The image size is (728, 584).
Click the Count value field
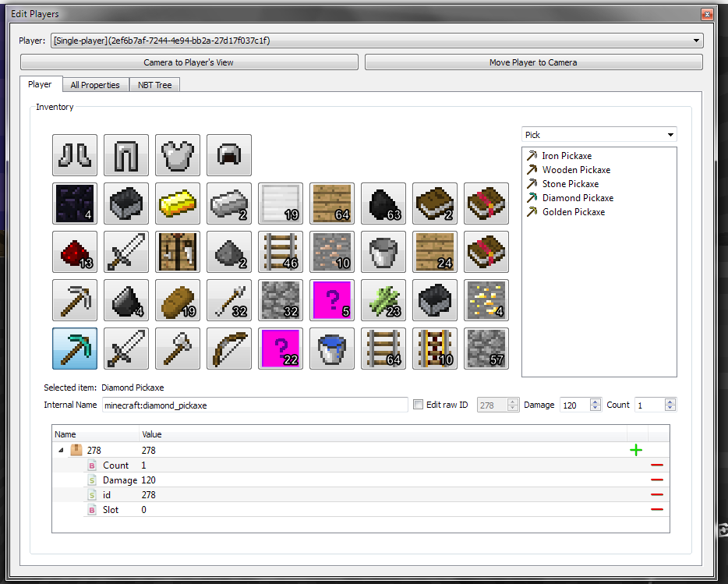(649, 405)
